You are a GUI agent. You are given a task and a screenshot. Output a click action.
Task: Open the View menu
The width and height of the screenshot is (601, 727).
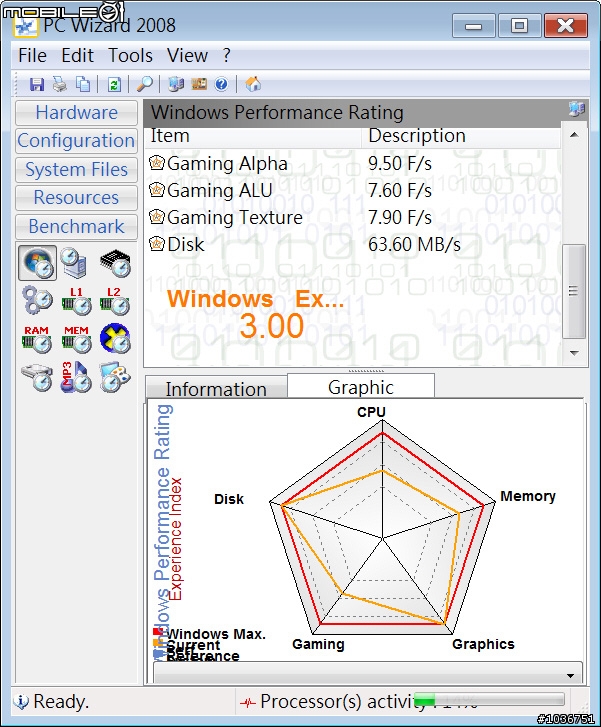pos(187,56)
